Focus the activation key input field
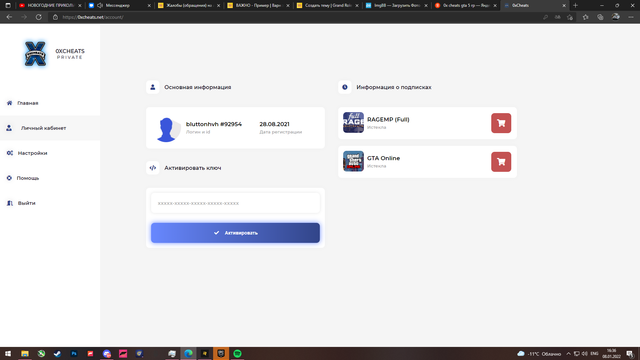Image resolution: width=640 pixels, height=360 pixels. (236, 203)
